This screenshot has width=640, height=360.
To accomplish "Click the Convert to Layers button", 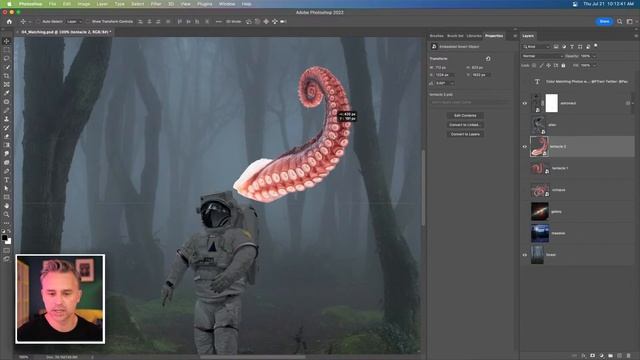I will click(x=465, y=134).
